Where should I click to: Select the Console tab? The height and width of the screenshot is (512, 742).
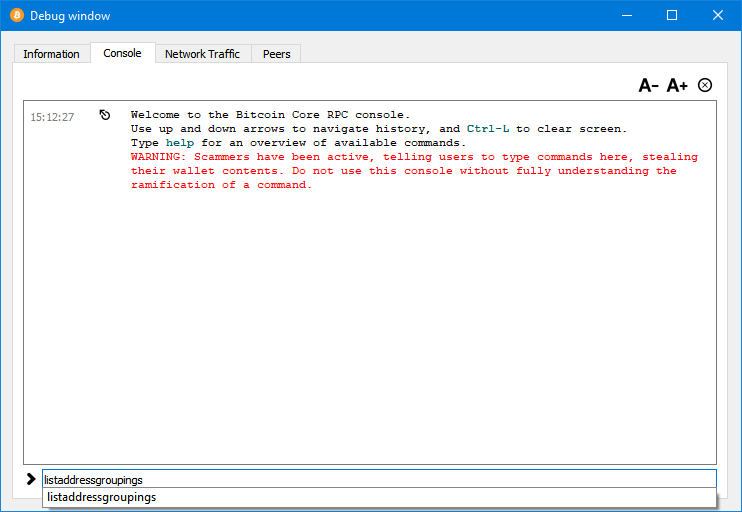[122, 53]
